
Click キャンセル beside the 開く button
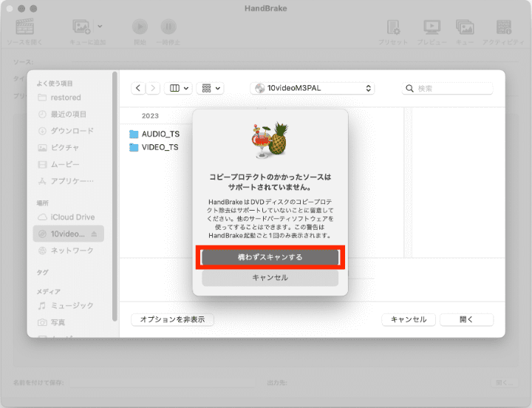tap(409, 319)
